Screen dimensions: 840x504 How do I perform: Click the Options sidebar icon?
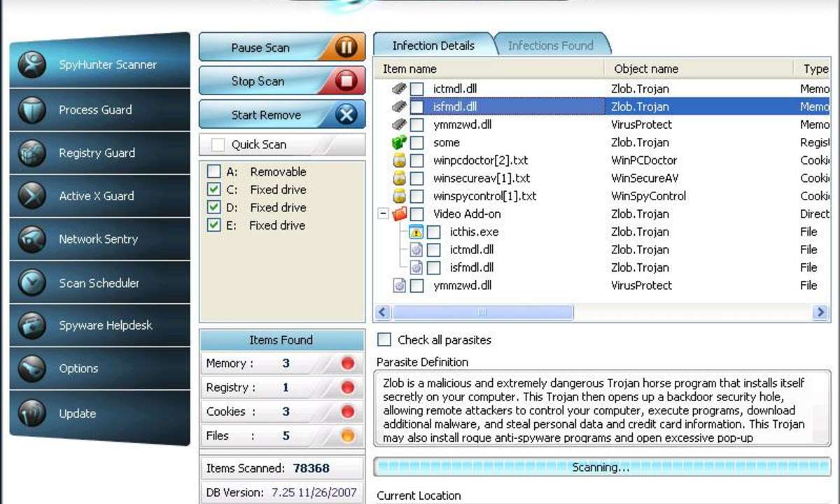coord(32,369)
